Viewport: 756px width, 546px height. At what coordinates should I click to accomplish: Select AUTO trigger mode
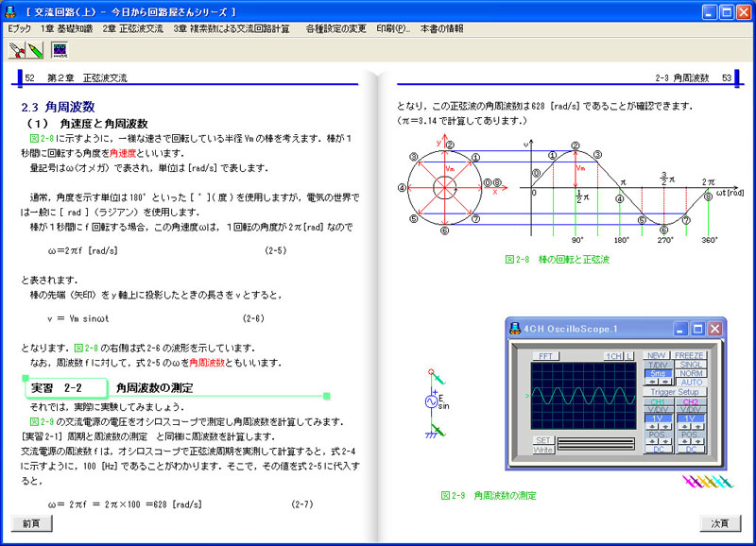(692, 383)
